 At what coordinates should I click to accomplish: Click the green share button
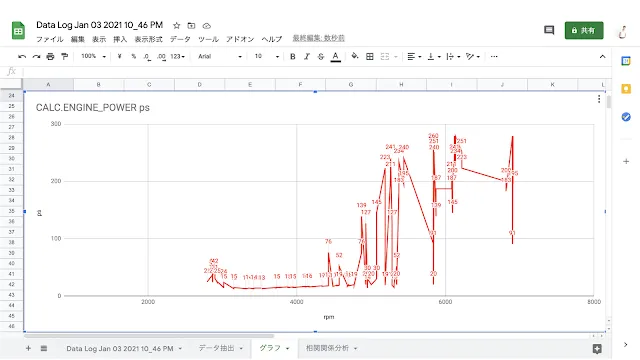(584, 31)
